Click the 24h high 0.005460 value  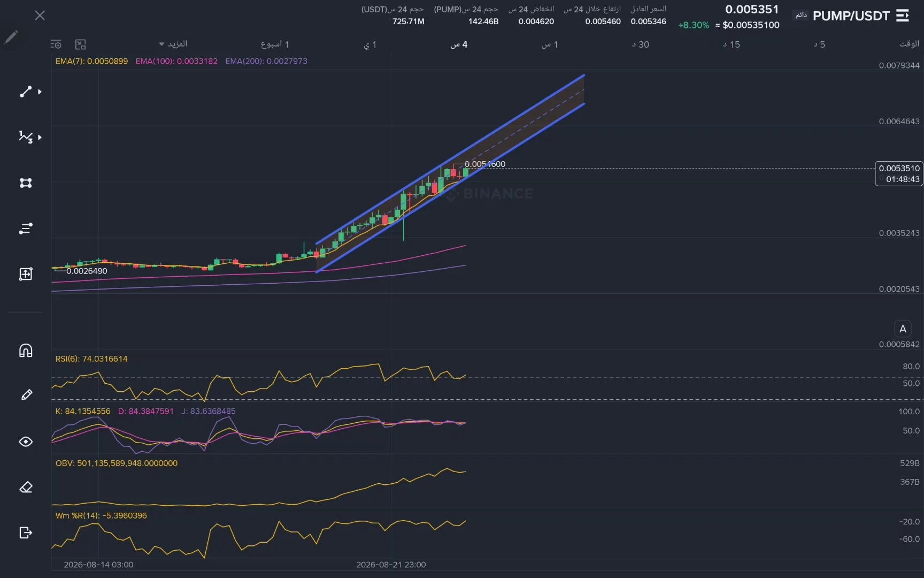[603, 21]
